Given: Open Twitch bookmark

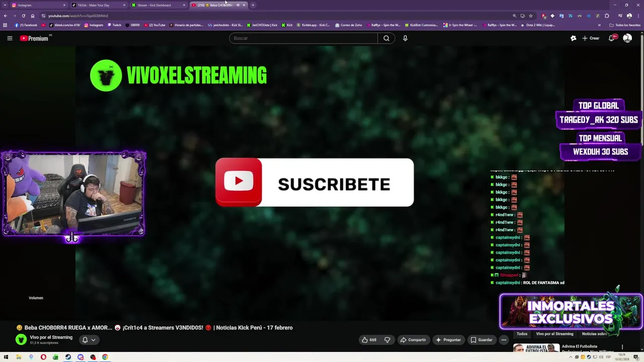Looking at the screenshot, I should tap(115, 25).
